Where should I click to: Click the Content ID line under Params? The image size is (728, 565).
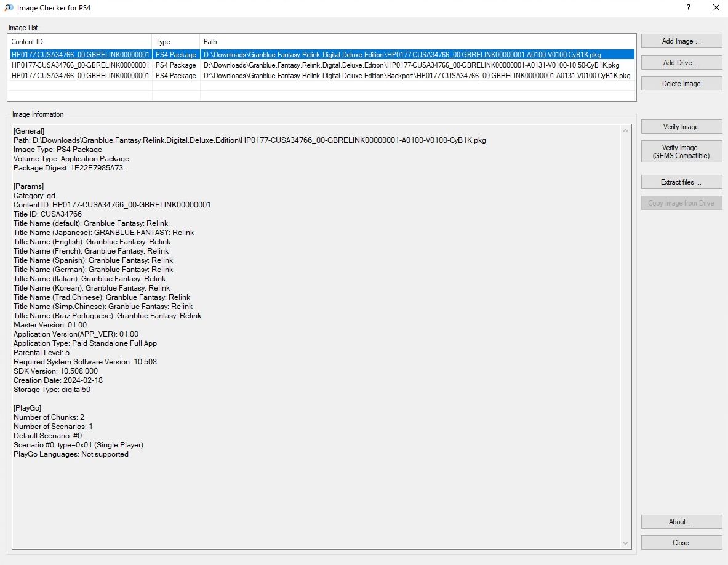pyautogui.click(x=112, y=205)
